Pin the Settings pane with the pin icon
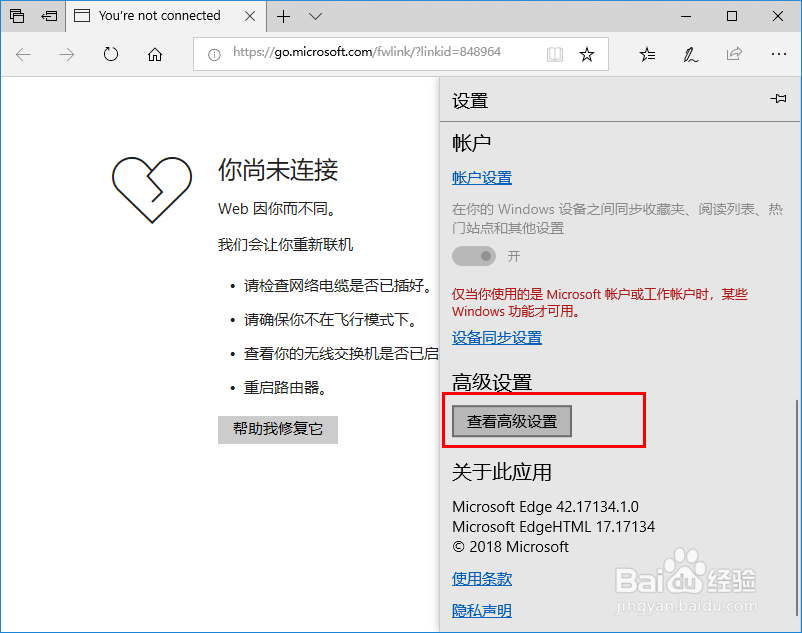Image resolution: width=802 pixels, height=633 pixels. pos(777,99)
